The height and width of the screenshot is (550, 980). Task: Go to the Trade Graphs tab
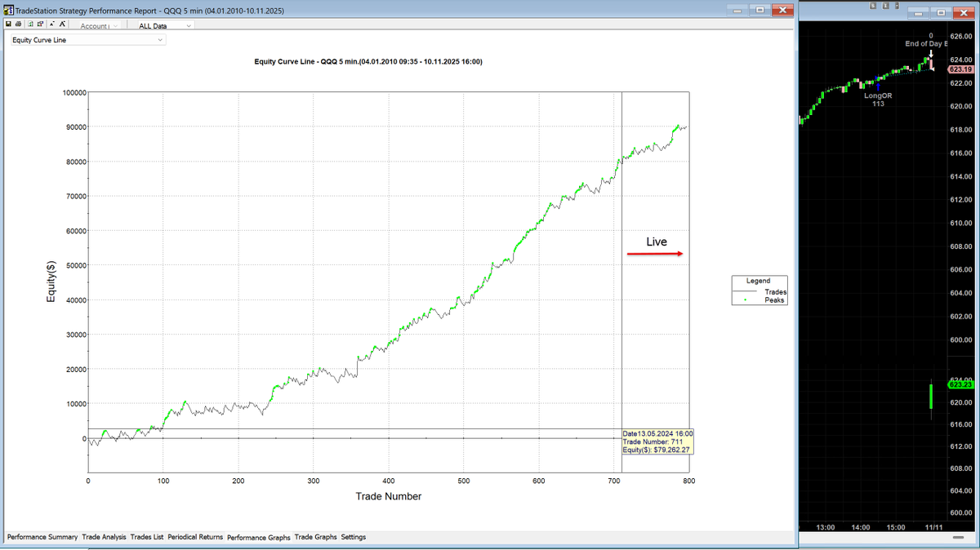click(x=315, y=537)
